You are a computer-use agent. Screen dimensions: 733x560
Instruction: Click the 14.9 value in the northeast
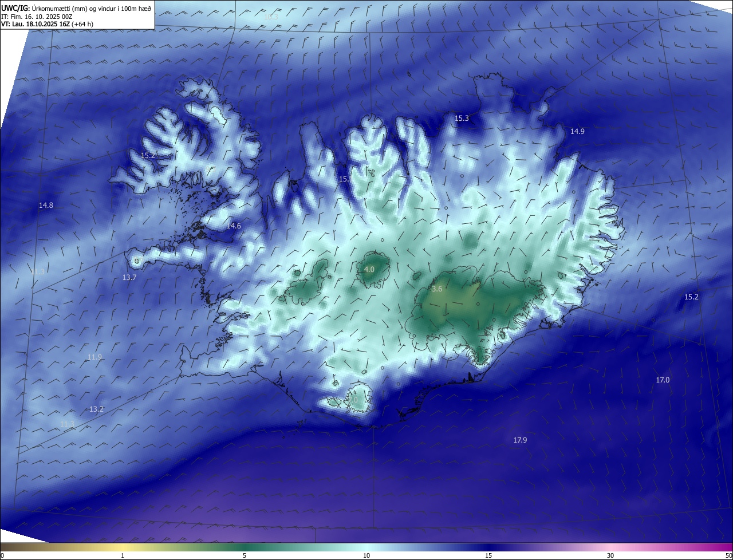pos(577,132)
